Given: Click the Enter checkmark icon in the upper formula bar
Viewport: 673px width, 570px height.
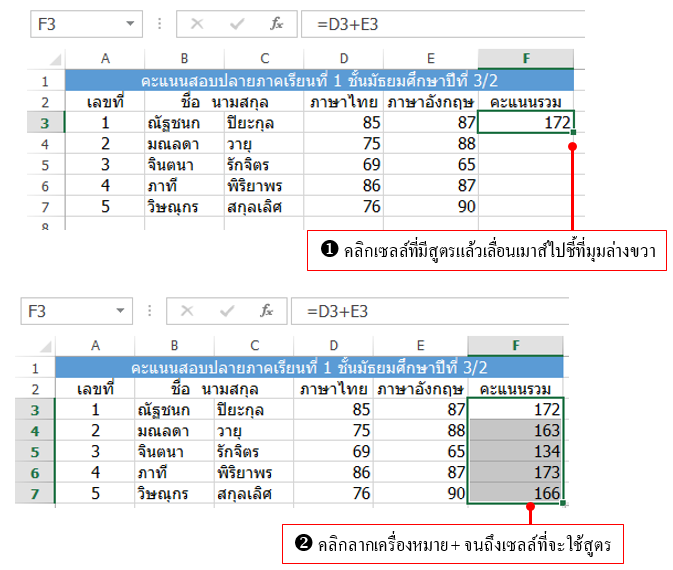Looking at the screenshot, I should point(236,23).
